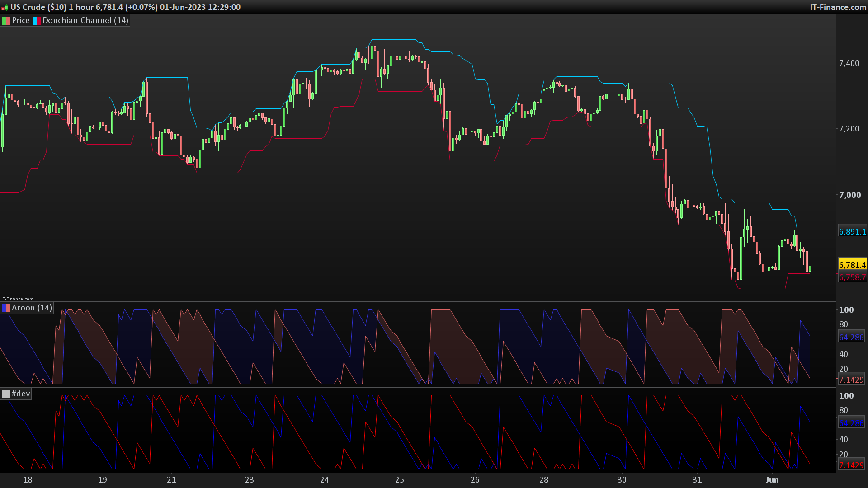
Task: Open the Aroon (14) indicator label
Action: (x=32, y=308)
